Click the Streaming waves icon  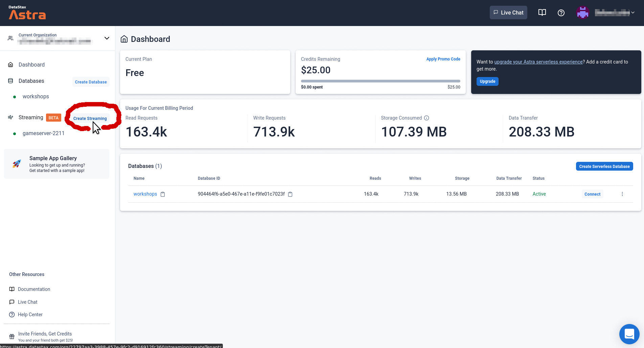(x=10, y=117)
